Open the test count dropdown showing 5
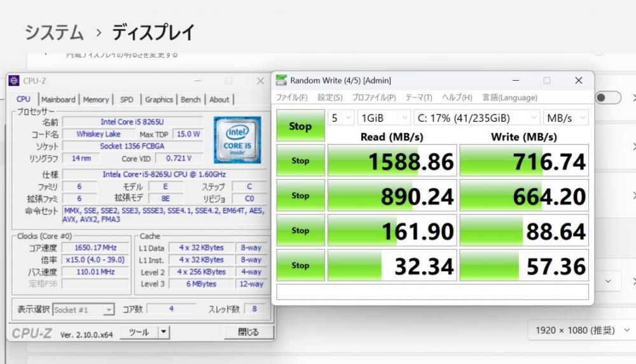Image resolution: width=636 pixels, height=364 pixels. pos(341,118)
